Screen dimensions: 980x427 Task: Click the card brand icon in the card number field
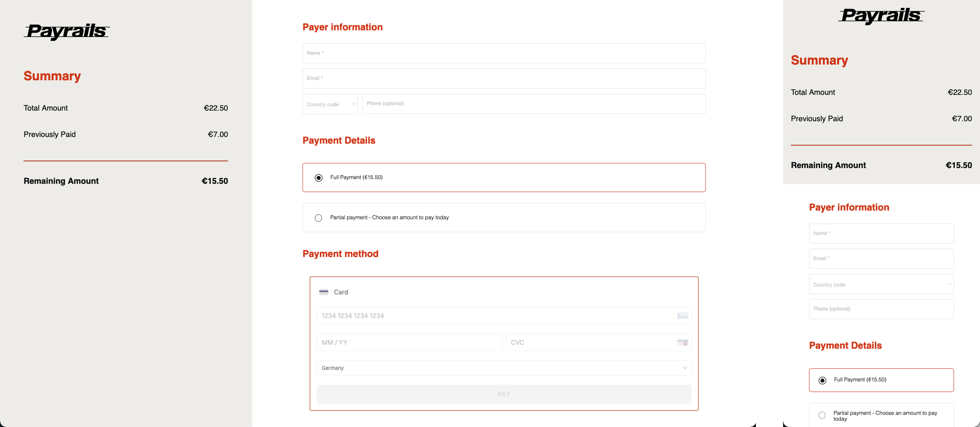tap(683, 316)
